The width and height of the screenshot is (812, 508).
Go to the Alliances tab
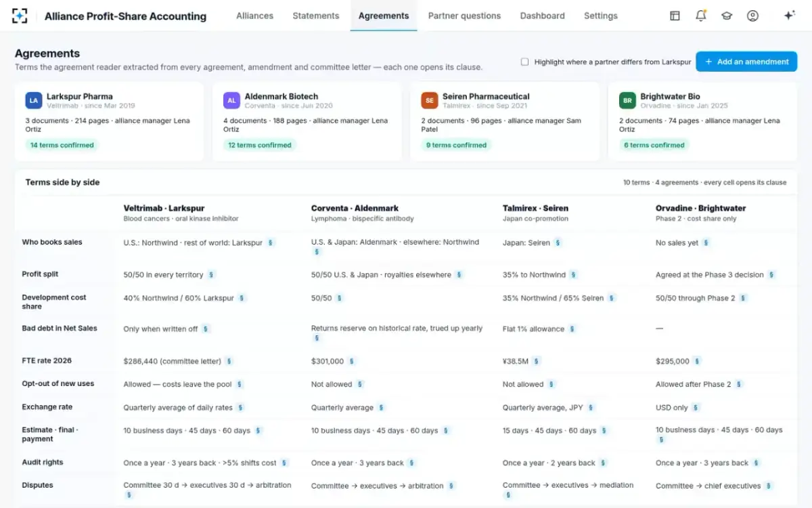(254, 16)
